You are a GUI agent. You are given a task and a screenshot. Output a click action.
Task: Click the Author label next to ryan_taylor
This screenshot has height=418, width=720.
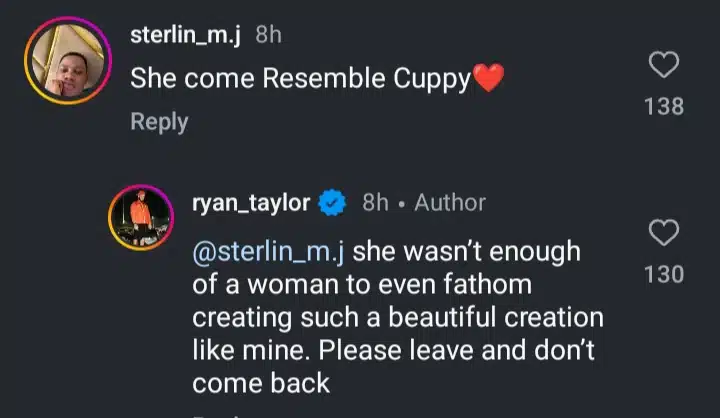point(450,203)
